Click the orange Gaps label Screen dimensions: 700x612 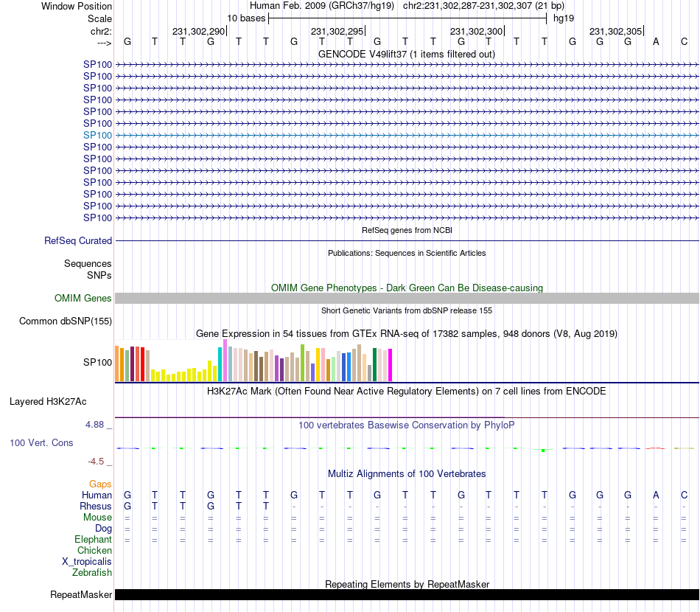pos(100,484)
